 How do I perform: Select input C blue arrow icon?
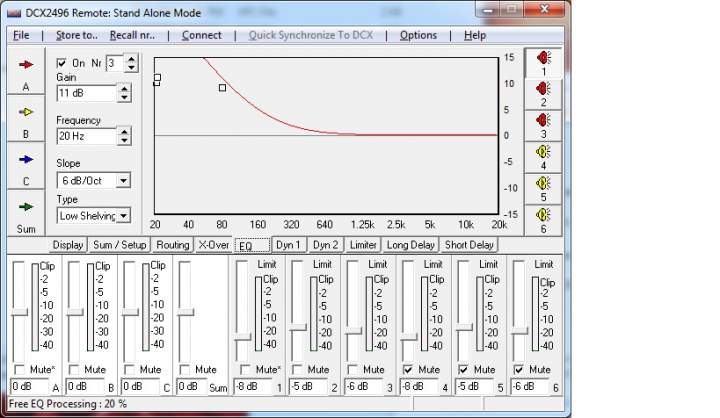26,159
